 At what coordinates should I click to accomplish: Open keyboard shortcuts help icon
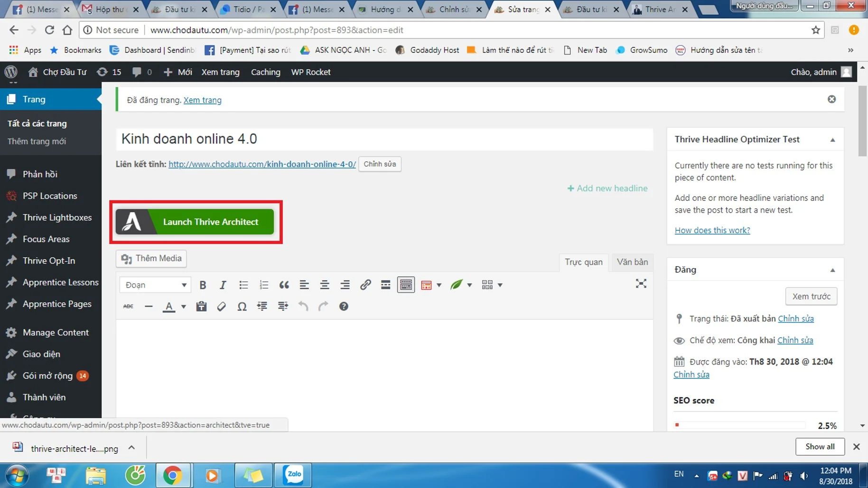tap(344, 306)
